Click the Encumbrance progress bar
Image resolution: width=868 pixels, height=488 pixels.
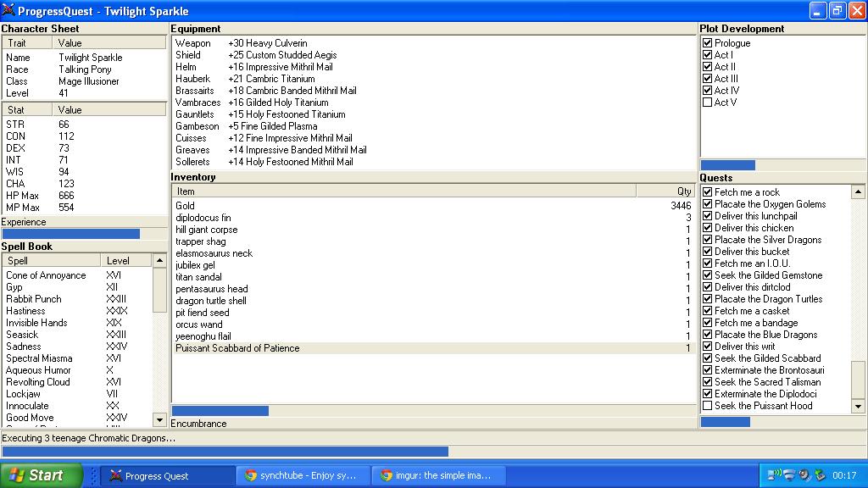click(433, 411)
